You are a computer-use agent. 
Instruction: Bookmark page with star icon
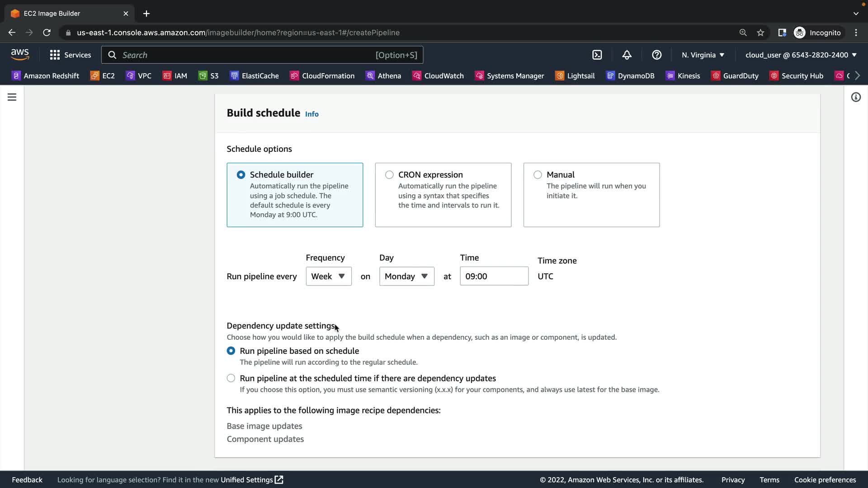tap(760, 33)
